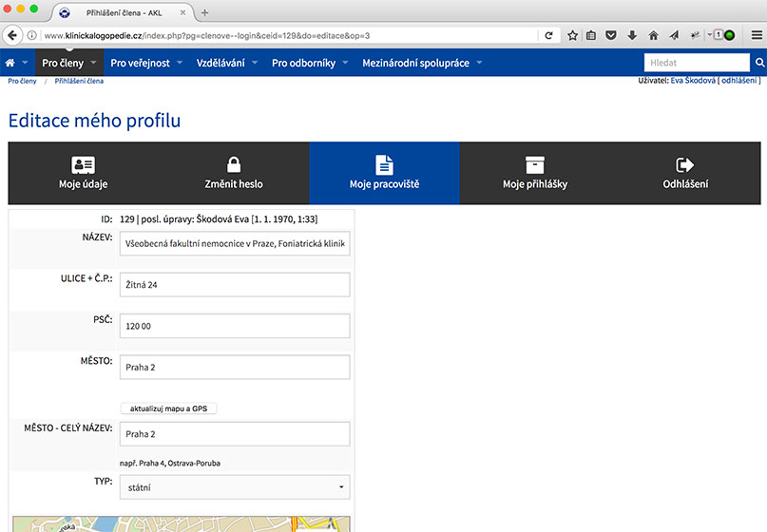Screen dimensions: 767x532
Task: Expand Mezinárodní spolupráce menu
Action: [x=421, y=63]
